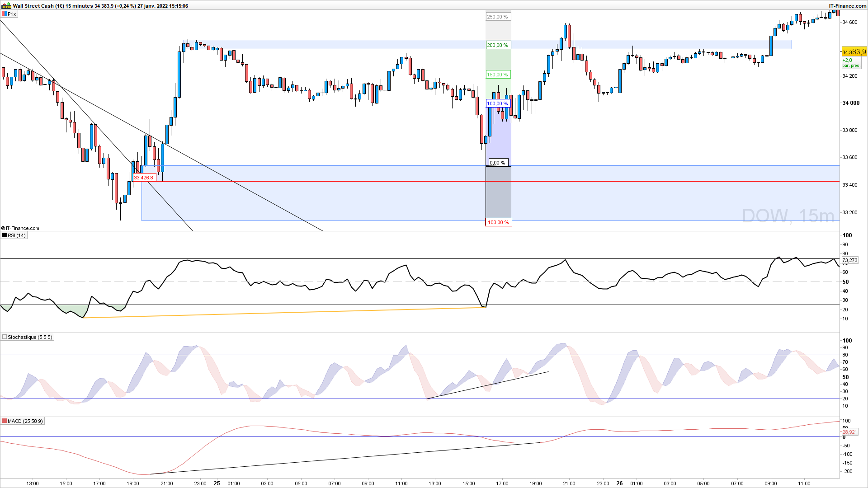Open the RSI (14) settings label
868x488 pixels.
coord(17,235)
